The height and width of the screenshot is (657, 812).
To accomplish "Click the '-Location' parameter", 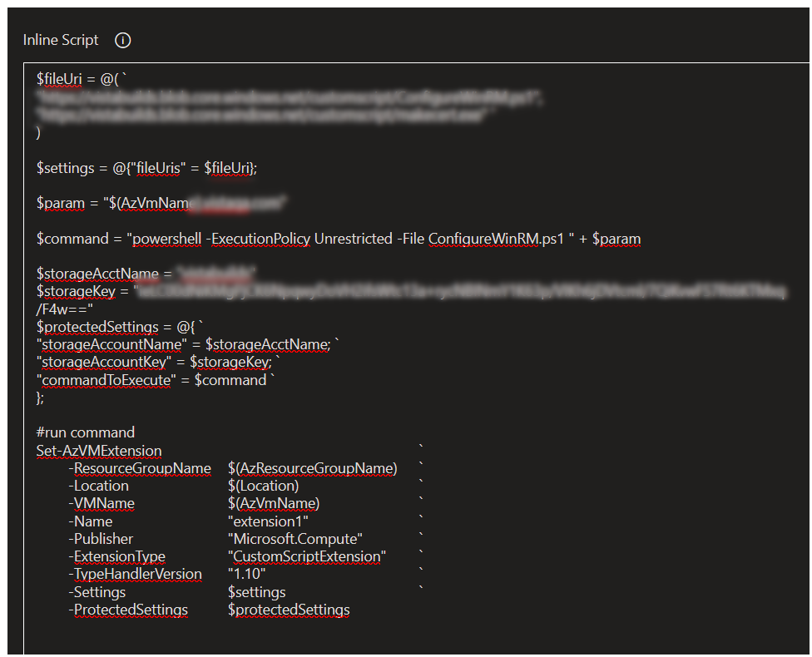I will 98,487.
